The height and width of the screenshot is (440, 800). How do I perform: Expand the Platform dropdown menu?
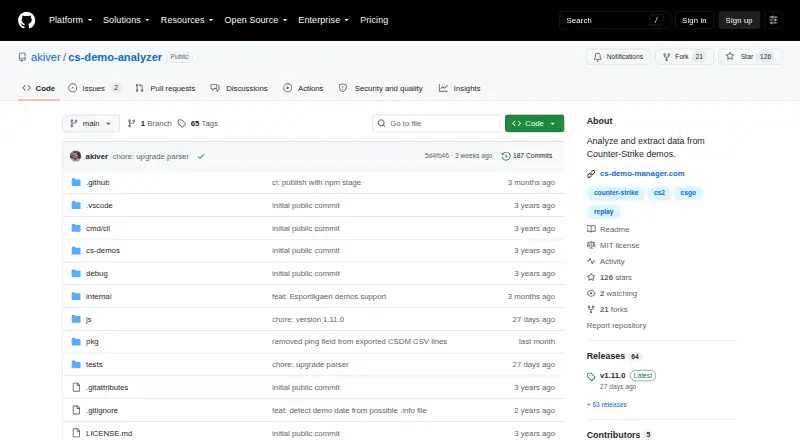[x=70, y=20]
